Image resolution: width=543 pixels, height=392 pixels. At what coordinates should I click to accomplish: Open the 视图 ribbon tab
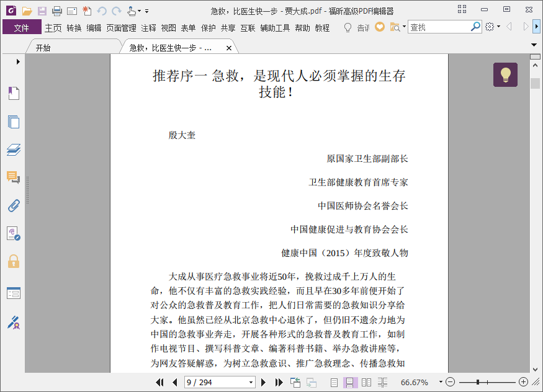pyautogui.click(x=169, y=28)
